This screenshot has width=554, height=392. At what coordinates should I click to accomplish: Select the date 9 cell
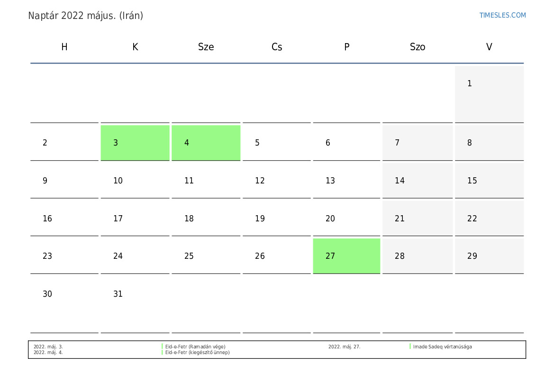(x=64, y=181)
